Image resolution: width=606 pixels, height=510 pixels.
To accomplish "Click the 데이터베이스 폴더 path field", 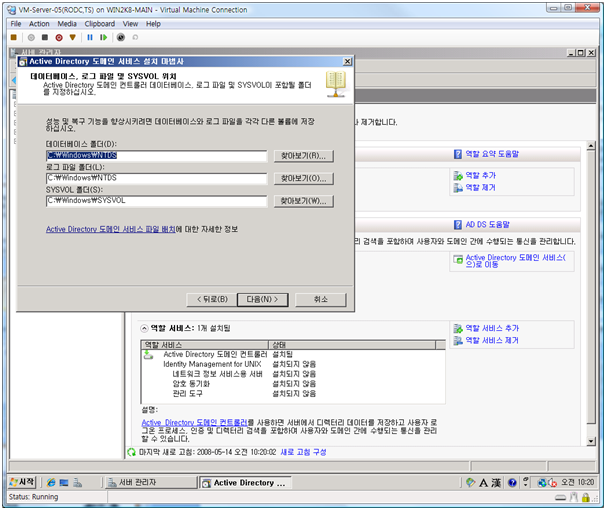I will pos(157,156).
